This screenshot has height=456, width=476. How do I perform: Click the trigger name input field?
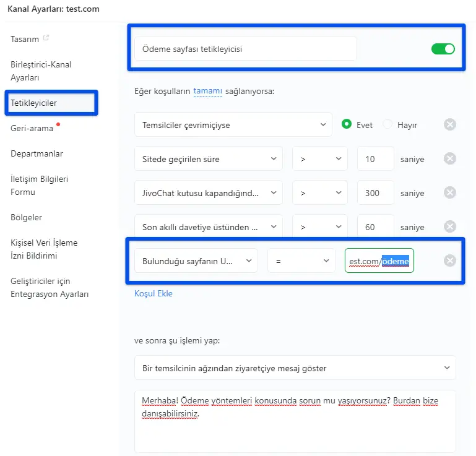(245, 48)
